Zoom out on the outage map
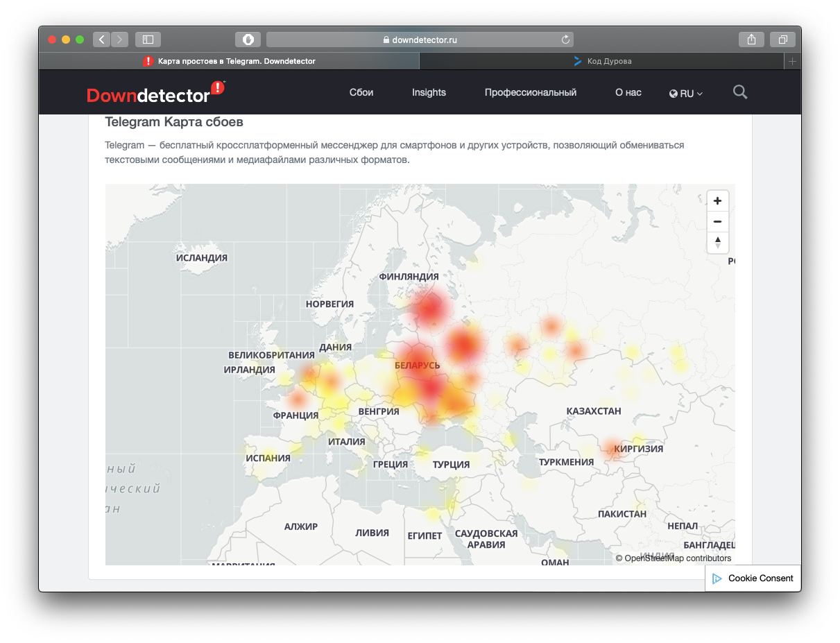This screenshot has height=643, width=840. click(717, 221)
